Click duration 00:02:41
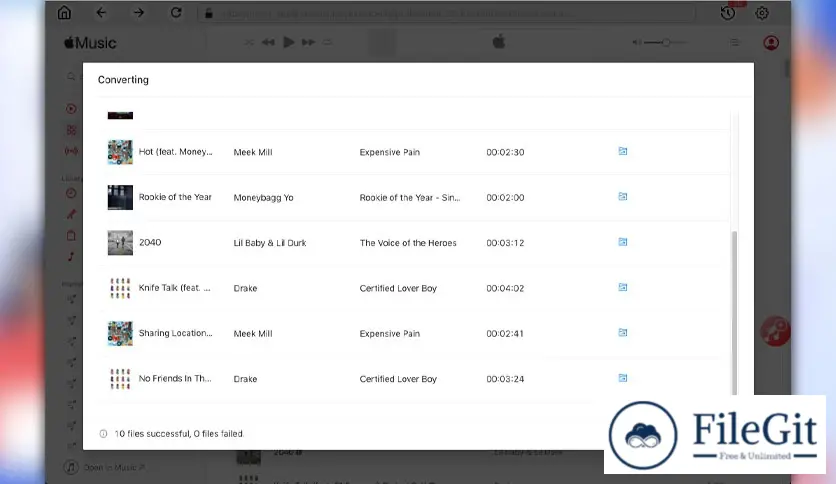Screen dimensions: 836x484 (505, 334)
